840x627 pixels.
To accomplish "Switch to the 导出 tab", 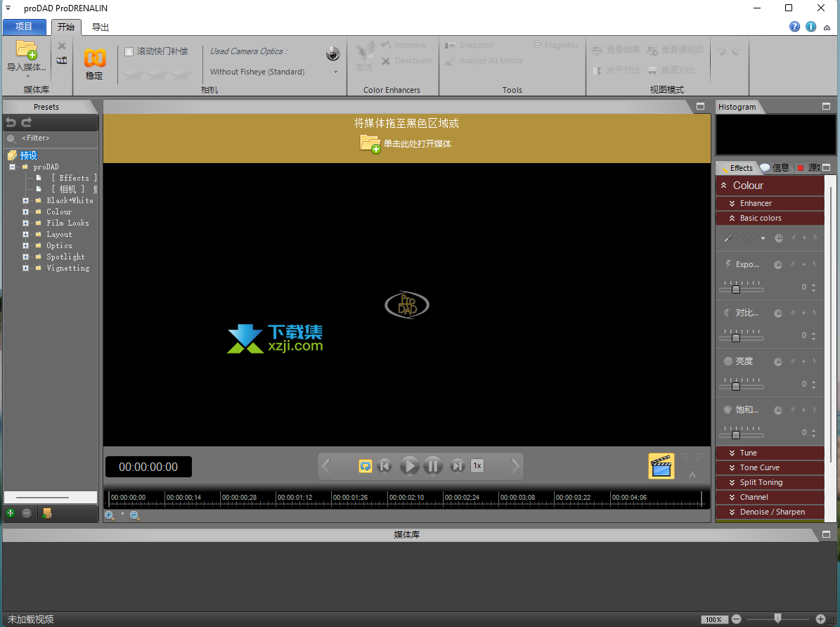I will [101, 27].
